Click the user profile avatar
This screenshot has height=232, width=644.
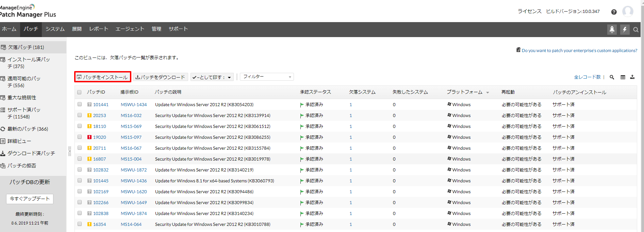(627, 12)
